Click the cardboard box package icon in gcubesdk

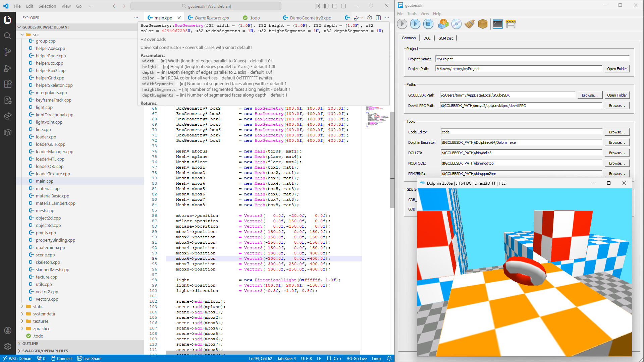[x=483, y=24]
